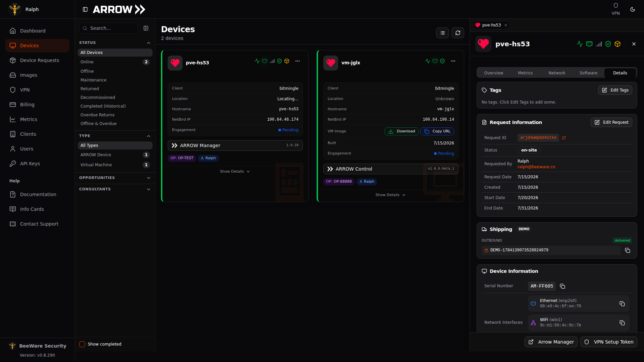
Task: Filter by Maintenance status
Action: point(115,80)
